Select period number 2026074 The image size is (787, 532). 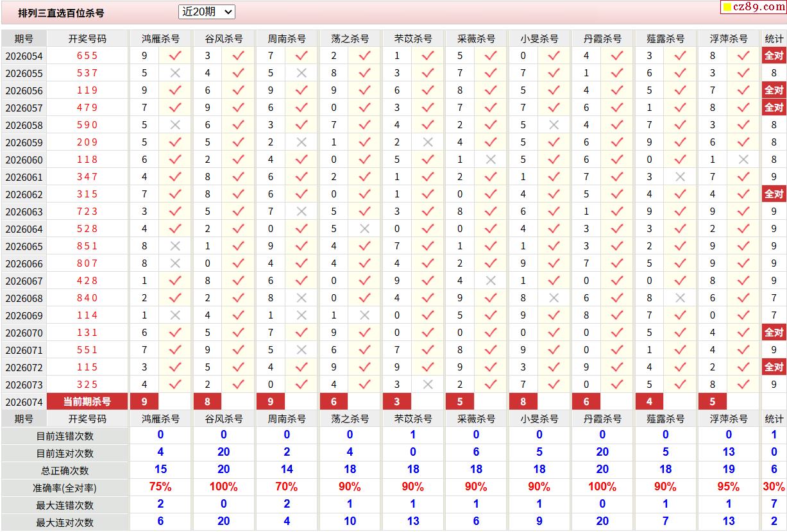coord(24,403)
